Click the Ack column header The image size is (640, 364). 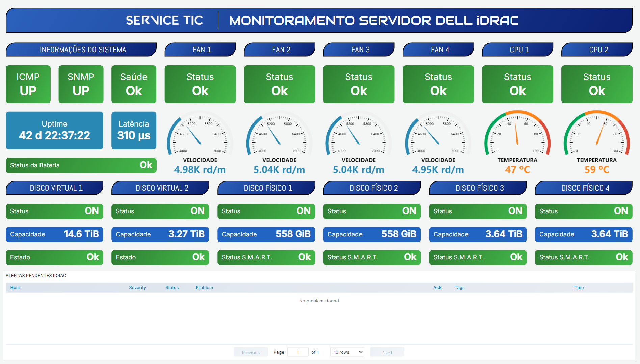pos(437,288)
